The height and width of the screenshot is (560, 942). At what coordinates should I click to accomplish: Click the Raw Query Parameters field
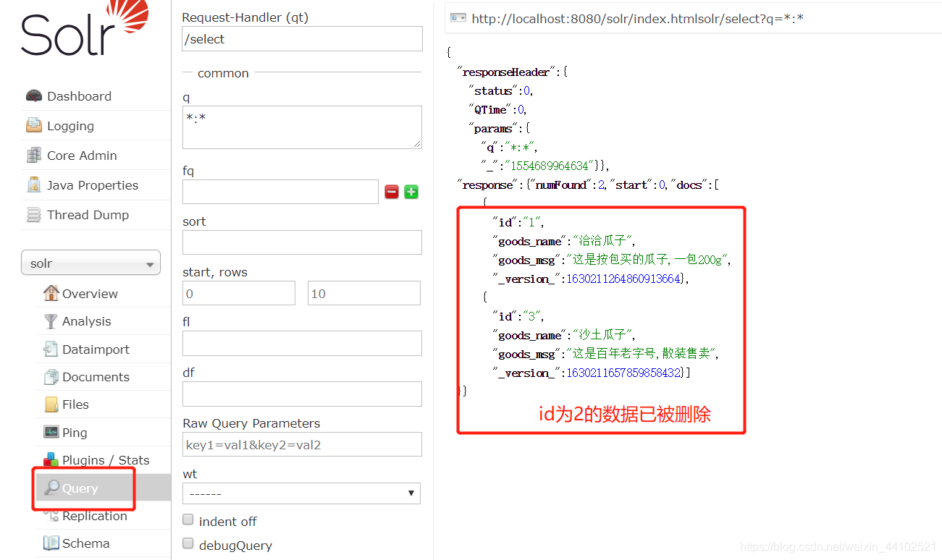pyautogui.click(x=302, y=444)
